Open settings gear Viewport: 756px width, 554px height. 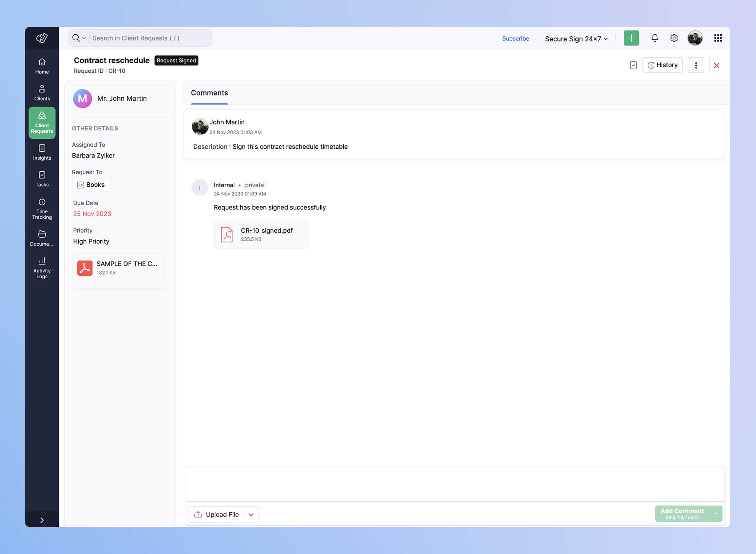pyautogui.click(x=674, y=38)
